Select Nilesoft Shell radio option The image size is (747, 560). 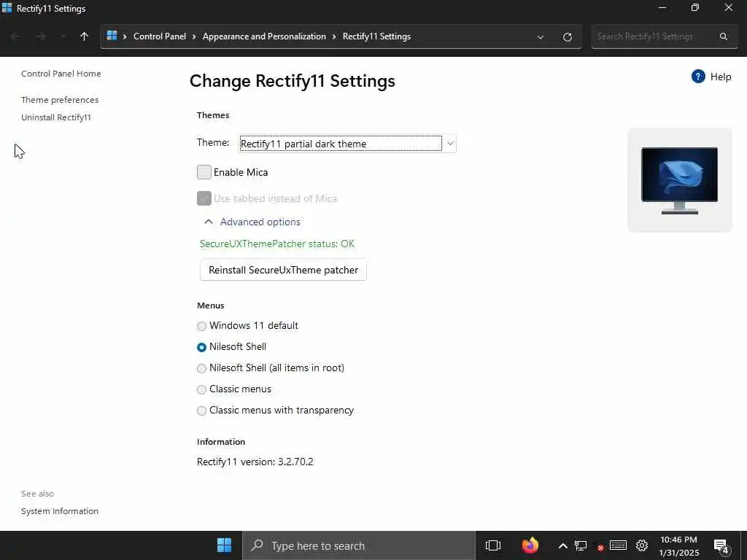point(201,347)
